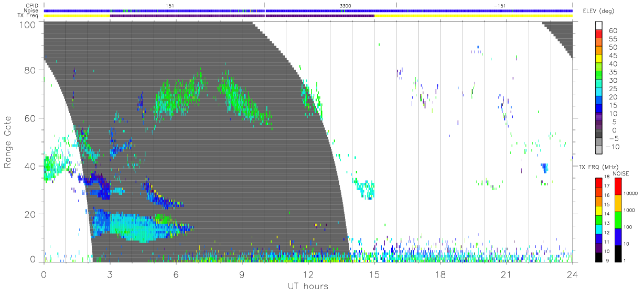Image resolution: width=644 pixels, height=297 pixels.
Task: Pick red segment of ELEV color bar
Action: pos(600,34)
